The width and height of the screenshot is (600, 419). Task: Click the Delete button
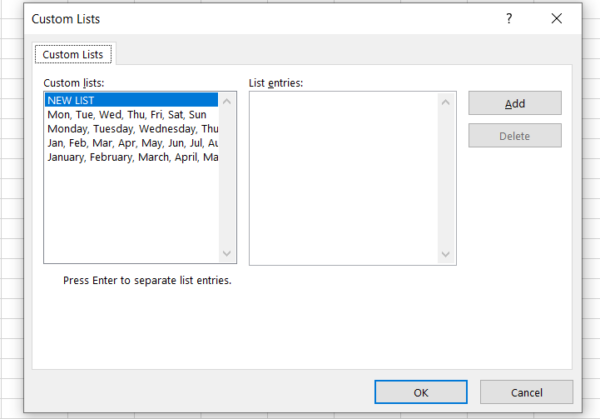point(515,136)
